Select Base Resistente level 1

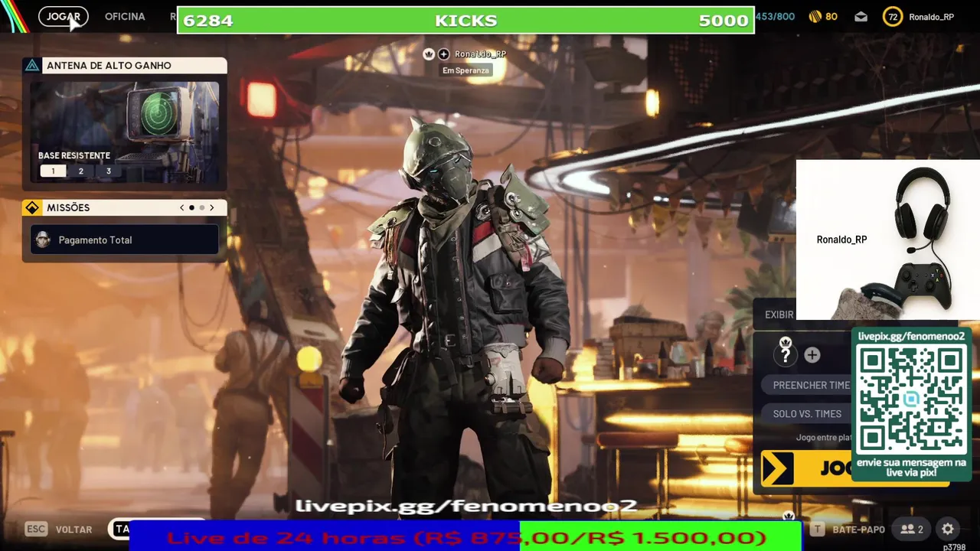pos(53,171)
